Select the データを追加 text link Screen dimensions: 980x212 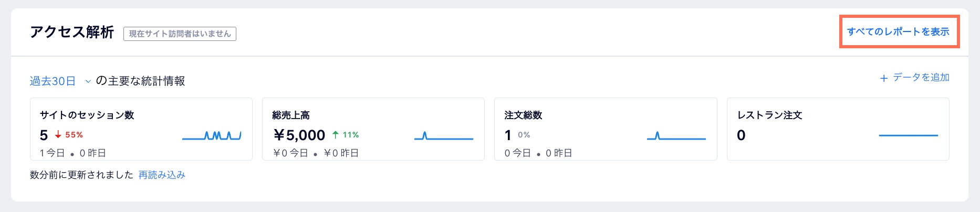pos(921,78)
